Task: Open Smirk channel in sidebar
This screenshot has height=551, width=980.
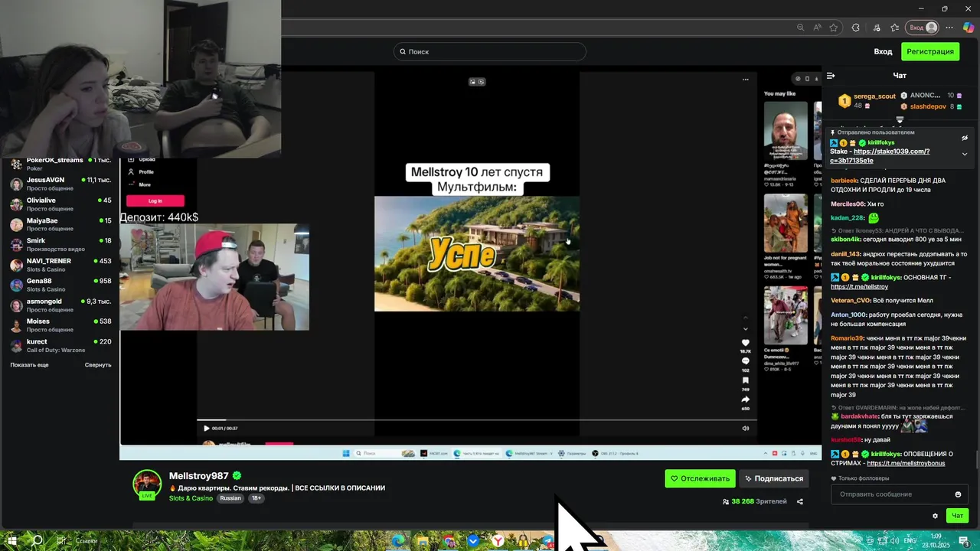Action: (60, 245)
